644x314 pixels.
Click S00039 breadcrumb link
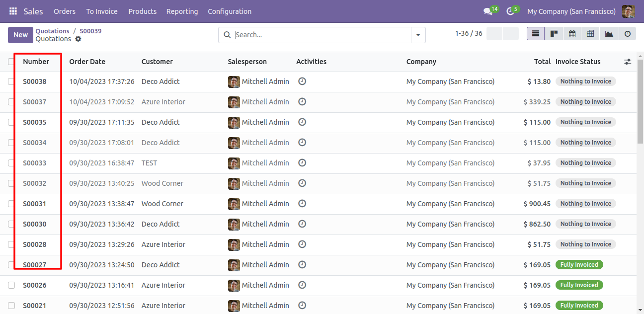tap(90, 31)
